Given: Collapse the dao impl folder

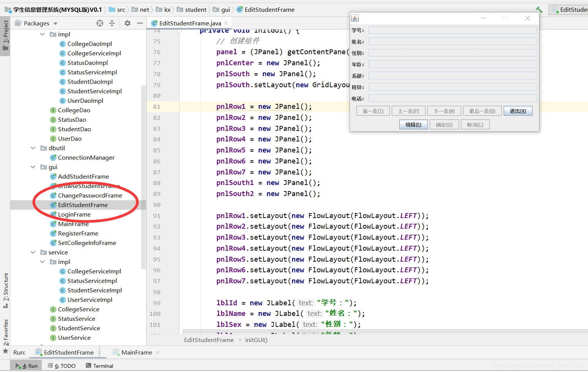Looking at the screenshot, I should coord(43,34).
